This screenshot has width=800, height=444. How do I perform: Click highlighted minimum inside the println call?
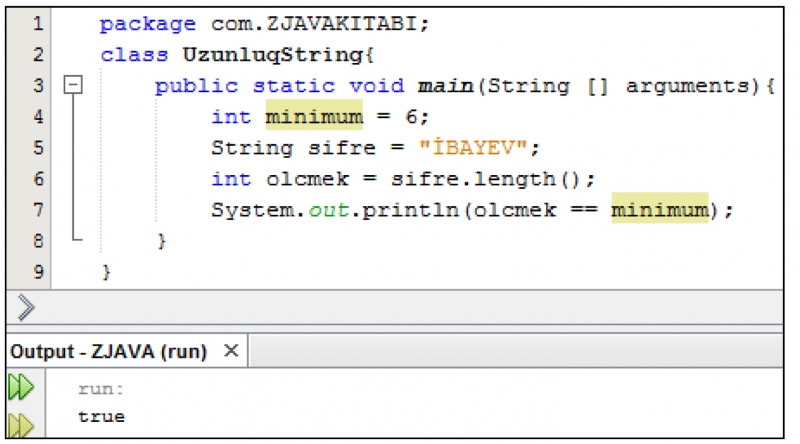(x=659, y=210)
